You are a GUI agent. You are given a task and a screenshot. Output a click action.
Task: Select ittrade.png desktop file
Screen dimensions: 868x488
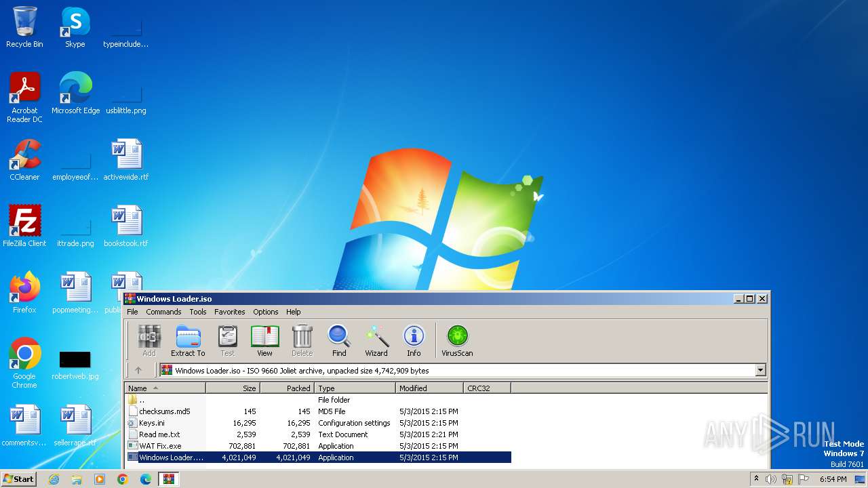(x=75, y=232)
